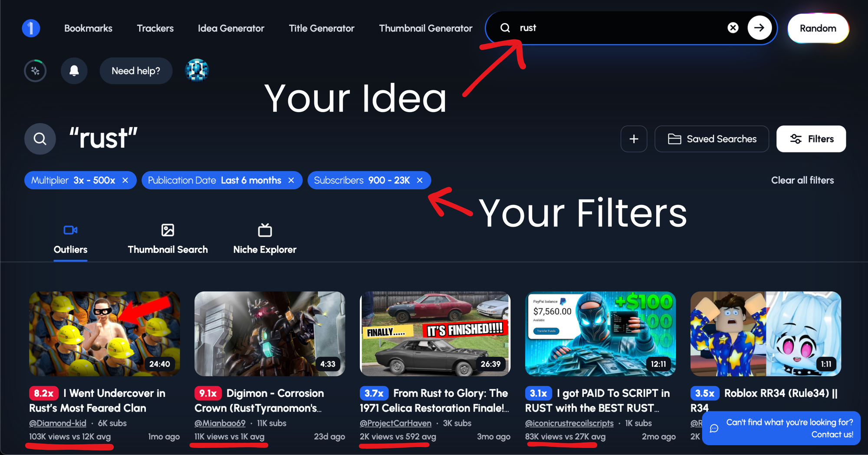Image resolution: width=868 pixels, height=455 pixels.
Task: Click Clear all filters
Action: (802, 180)
